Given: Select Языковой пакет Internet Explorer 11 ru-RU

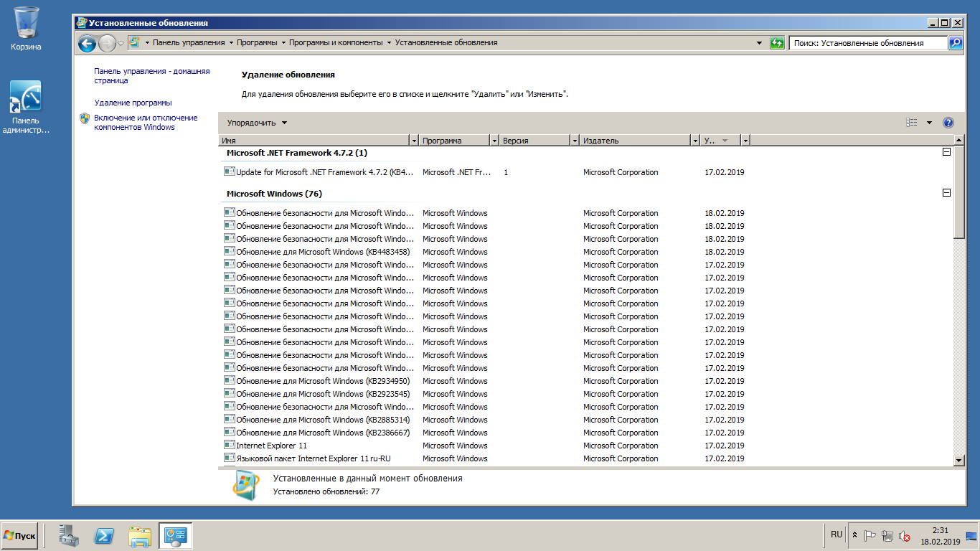Looking at the screenshot, I should 314,458.
